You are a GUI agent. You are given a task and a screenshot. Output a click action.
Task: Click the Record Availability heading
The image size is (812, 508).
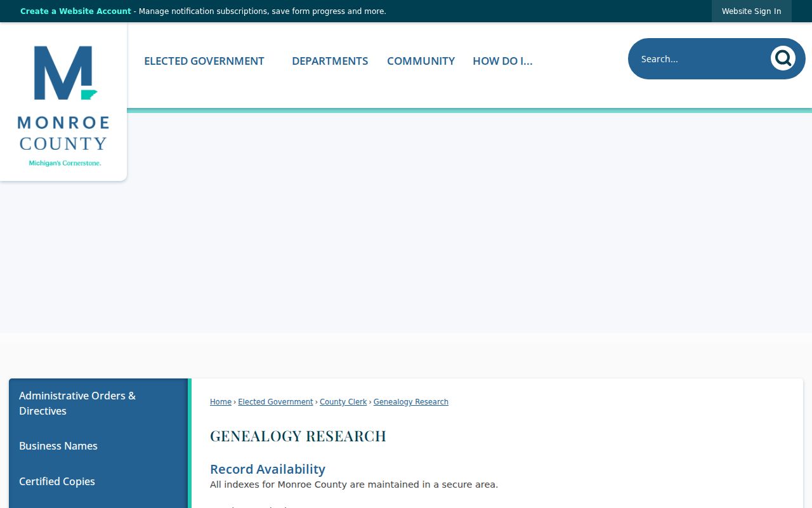pyautogui.click(x=268, y=469)
